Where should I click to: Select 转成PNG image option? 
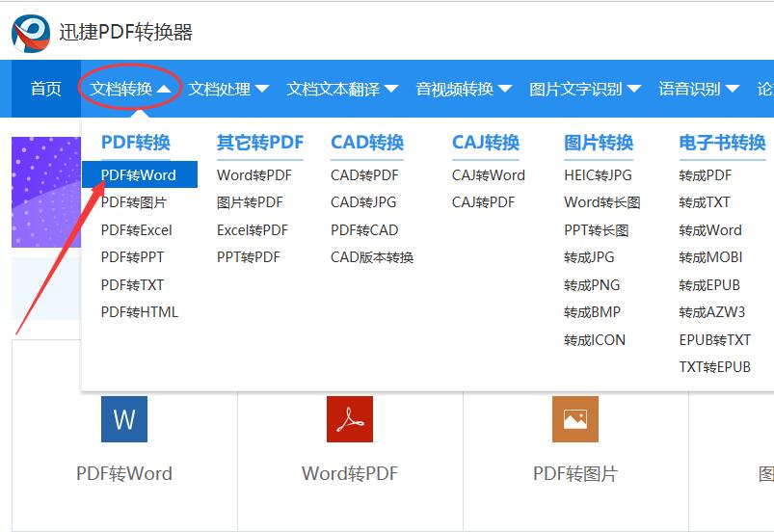(592, 284)
